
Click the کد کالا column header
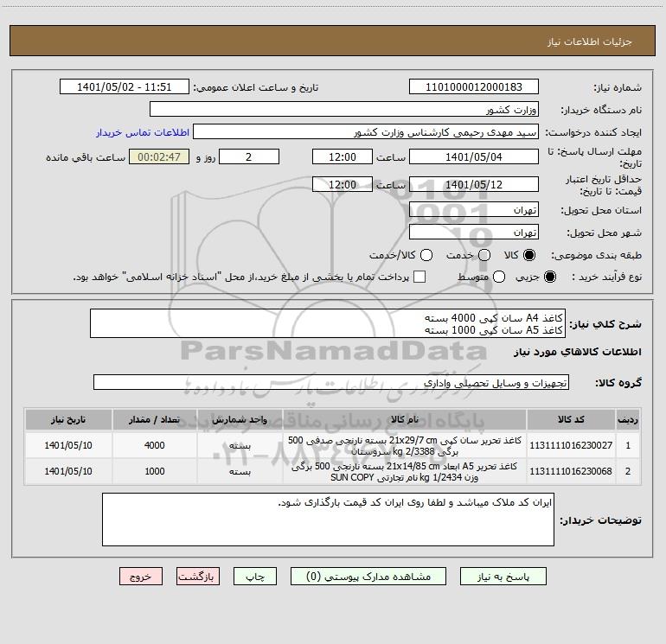571,419
